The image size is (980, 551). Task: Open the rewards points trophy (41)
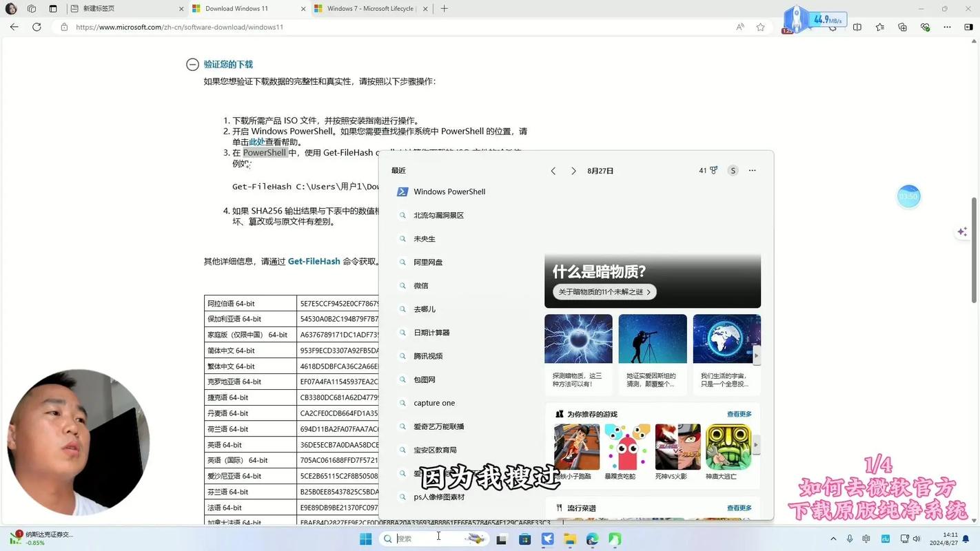708,170
